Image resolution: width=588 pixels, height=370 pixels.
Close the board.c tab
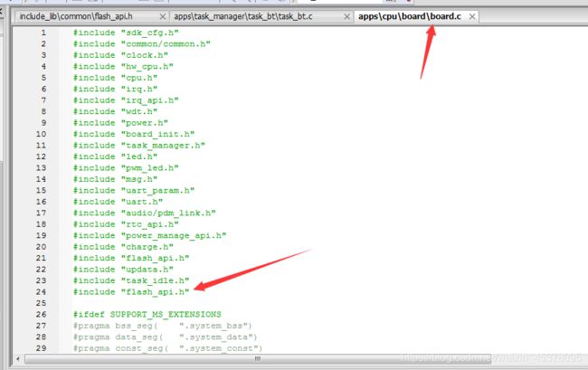click(x=472, y=16)
